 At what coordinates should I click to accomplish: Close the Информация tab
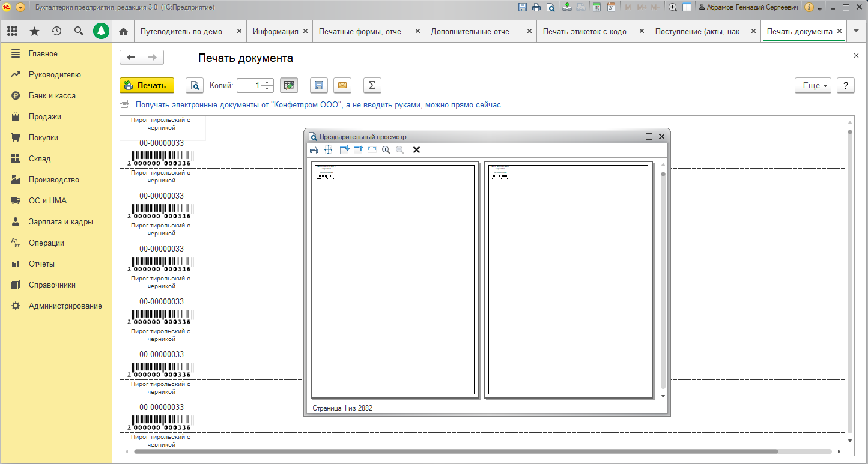(306, 31)
